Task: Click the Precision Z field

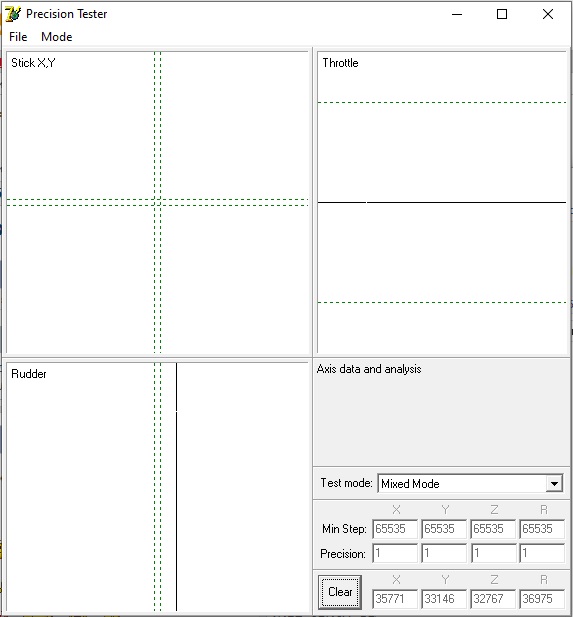Action: [493, 553]
